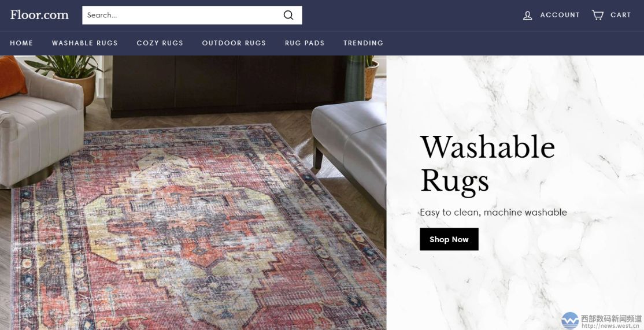
Task: Open account via the person icon
Action: pyautogui.click(x=527, y=16)
